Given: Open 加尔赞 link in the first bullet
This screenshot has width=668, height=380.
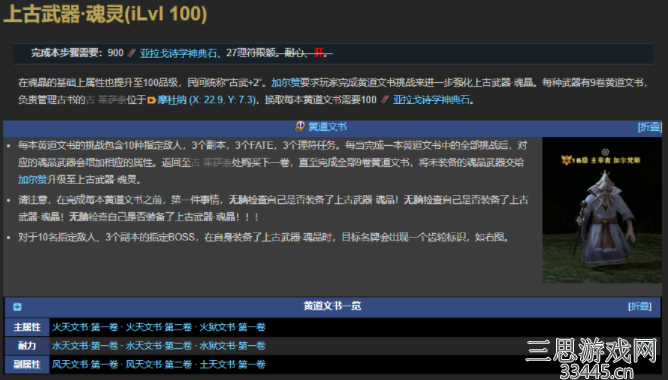Looking at the screenshot, I should point(32,180).
